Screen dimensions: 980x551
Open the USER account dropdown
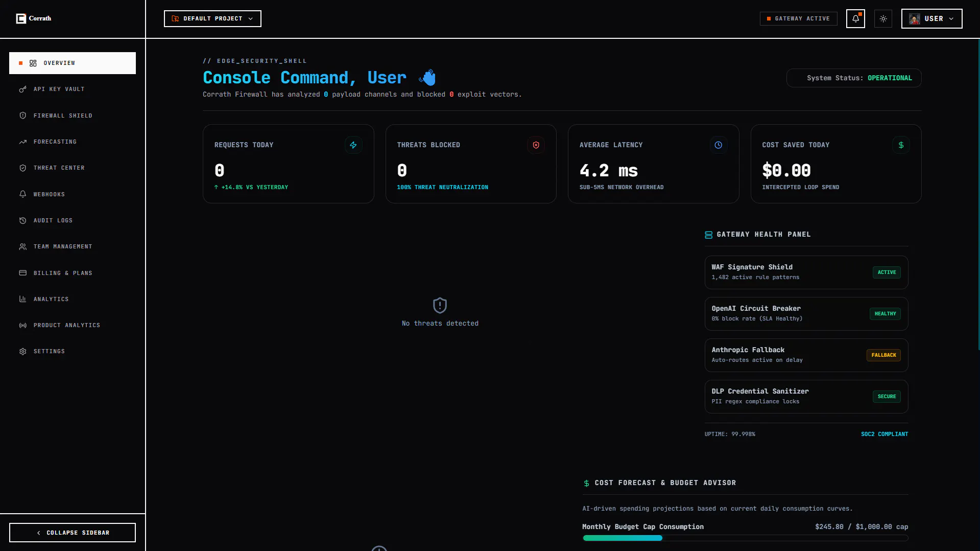click(931, 18)
